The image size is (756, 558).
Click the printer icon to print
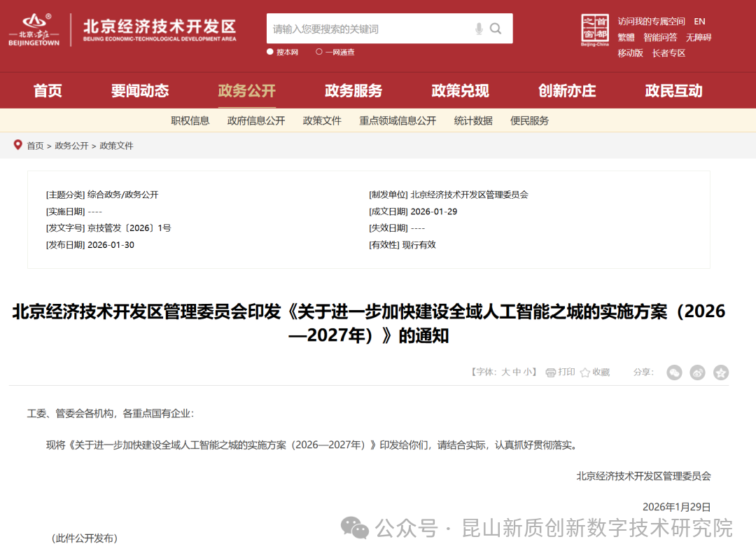pos(551,372)
